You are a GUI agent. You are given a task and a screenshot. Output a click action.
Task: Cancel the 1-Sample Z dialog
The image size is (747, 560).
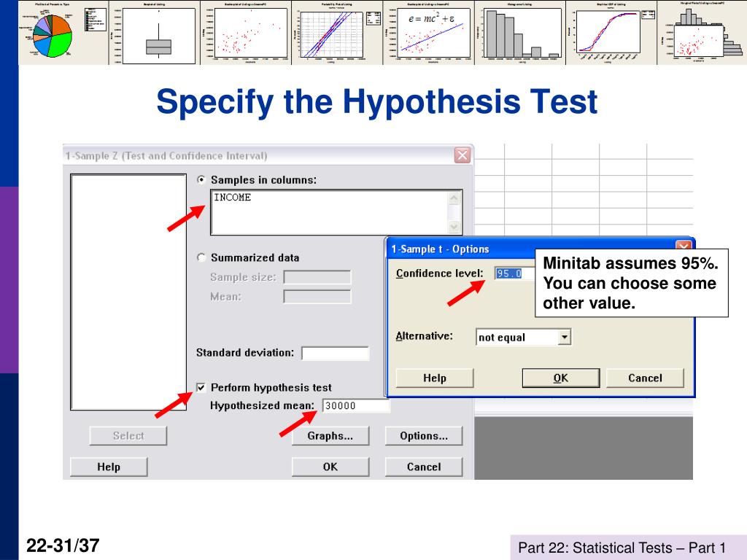pos(424,467)
